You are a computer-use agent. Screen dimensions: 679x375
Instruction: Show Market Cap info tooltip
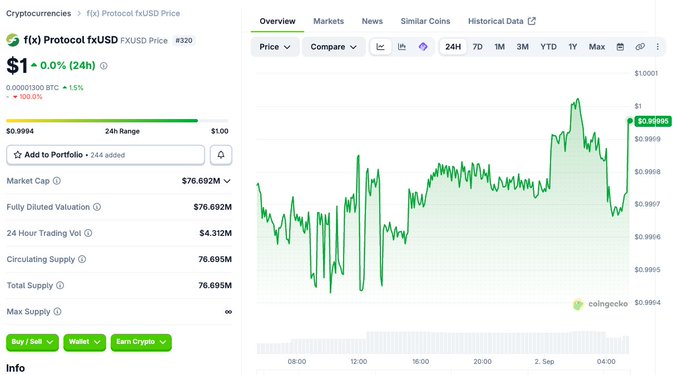pyautogui.click(x=57, y=181)
